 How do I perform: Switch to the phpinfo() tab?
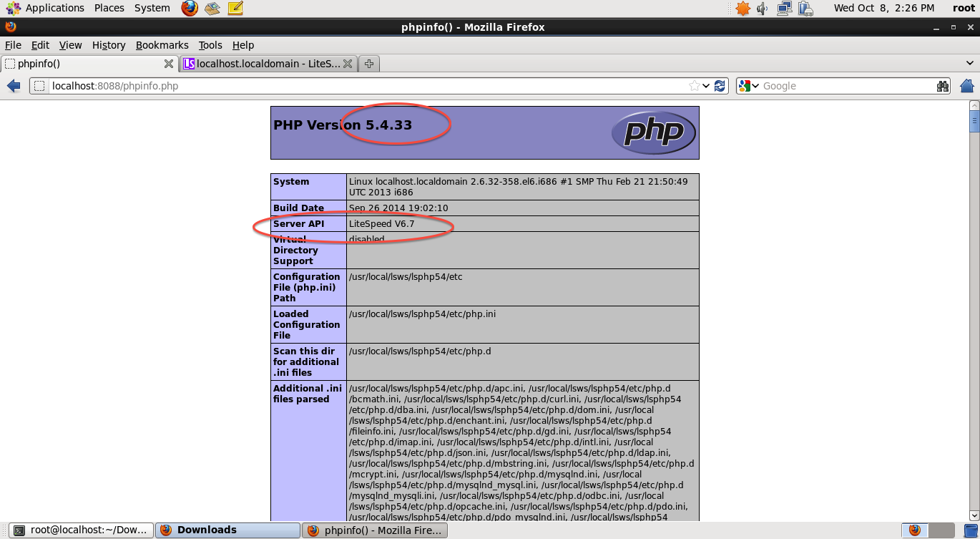pos(89,64)
